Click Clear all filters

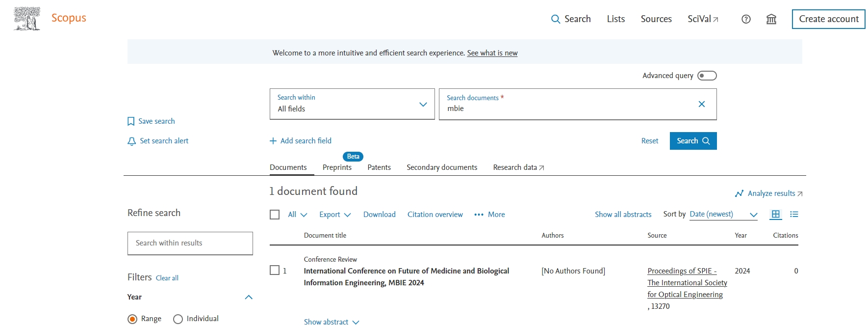(x=167, y=278)
